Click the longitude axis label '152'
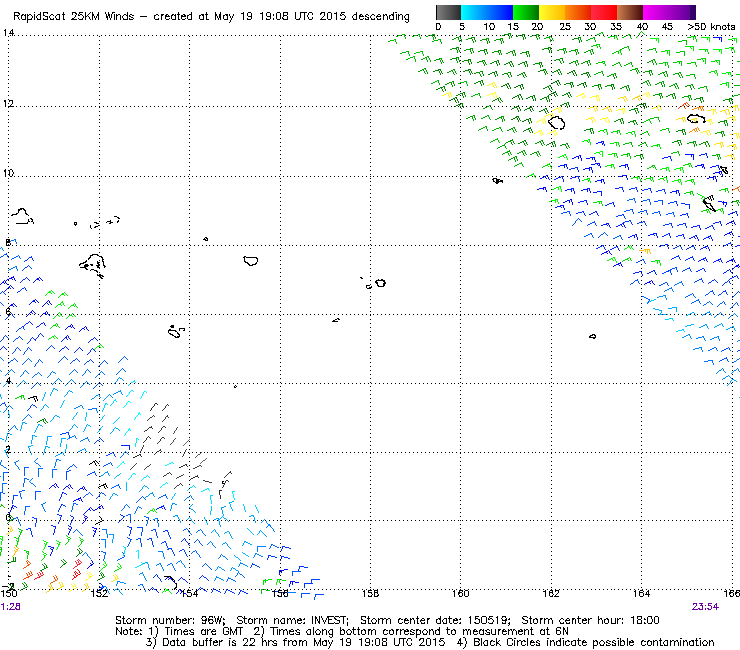Image resolution: width=740 pixels, height=650 pixels. tap(99, 593)
